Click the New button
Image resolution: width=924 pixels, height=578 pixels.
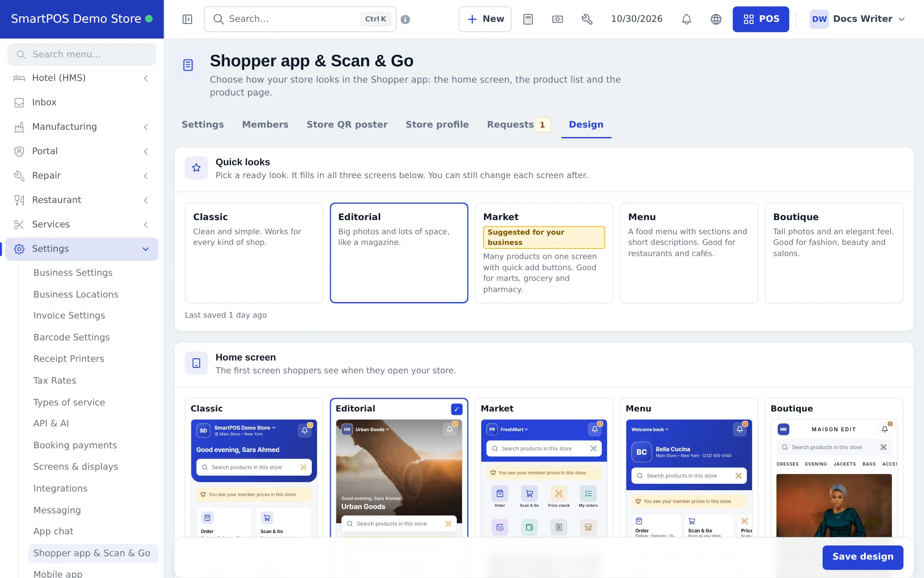point(485,19)
